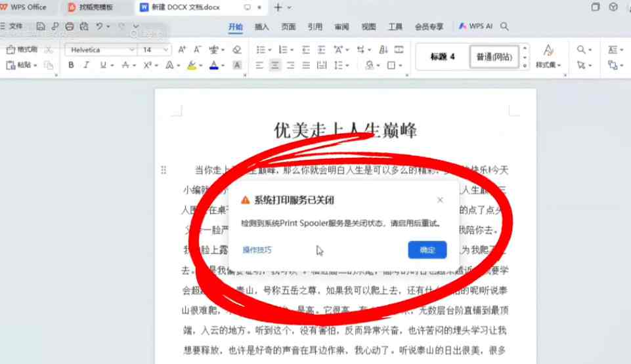Apply italic formatting to text
The image size is (631, 364).
click(87, 65)
